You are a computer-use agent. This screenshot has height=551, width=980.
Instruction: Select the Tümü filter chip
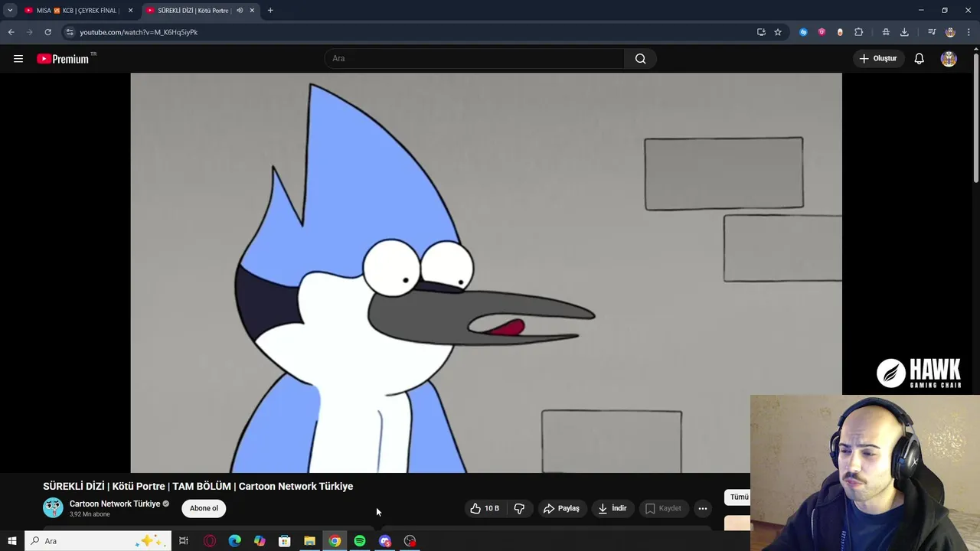(x=738, y=497)
